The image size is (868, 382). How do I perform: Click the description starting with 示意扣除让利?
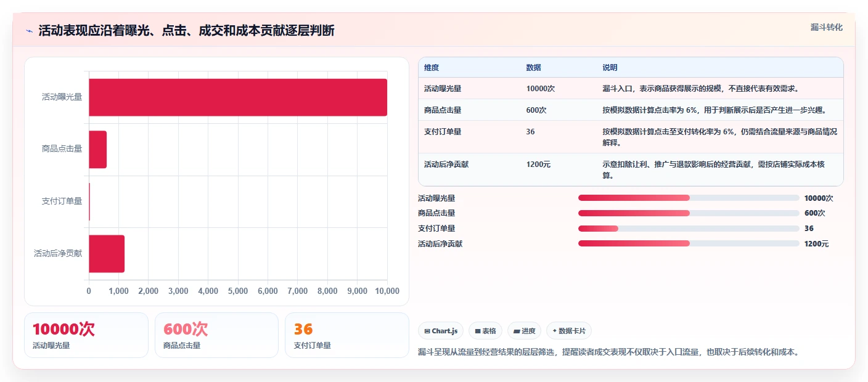(713, 169)
